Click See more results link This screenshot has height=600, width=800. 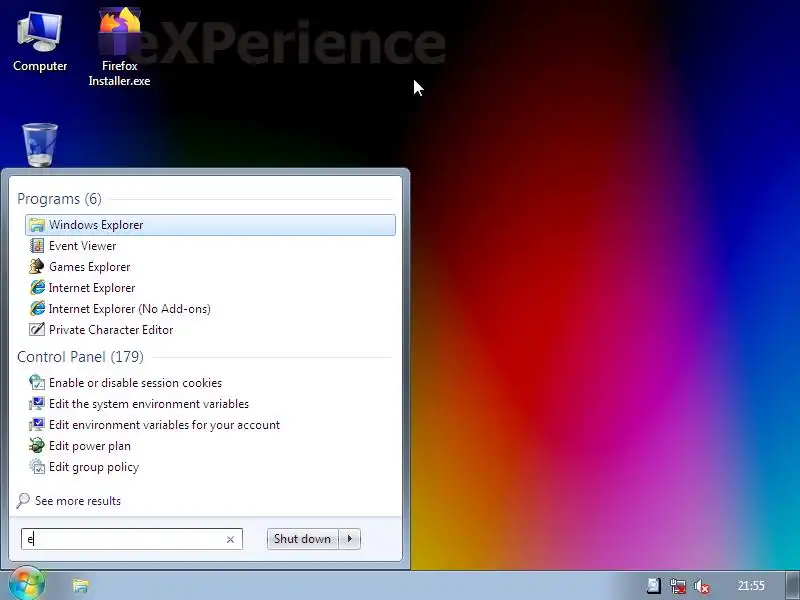(78, 501)
